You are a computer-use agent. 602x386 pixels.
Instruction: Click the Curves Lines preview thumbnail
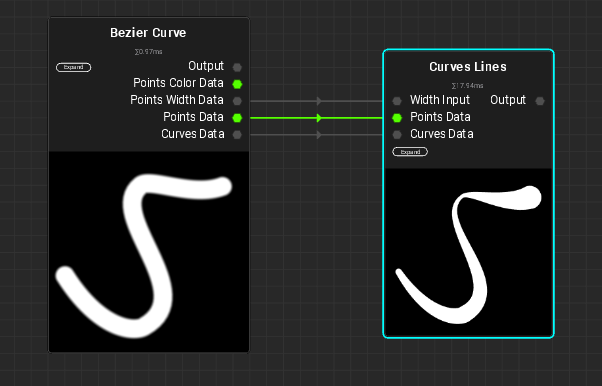coord(468,252)
